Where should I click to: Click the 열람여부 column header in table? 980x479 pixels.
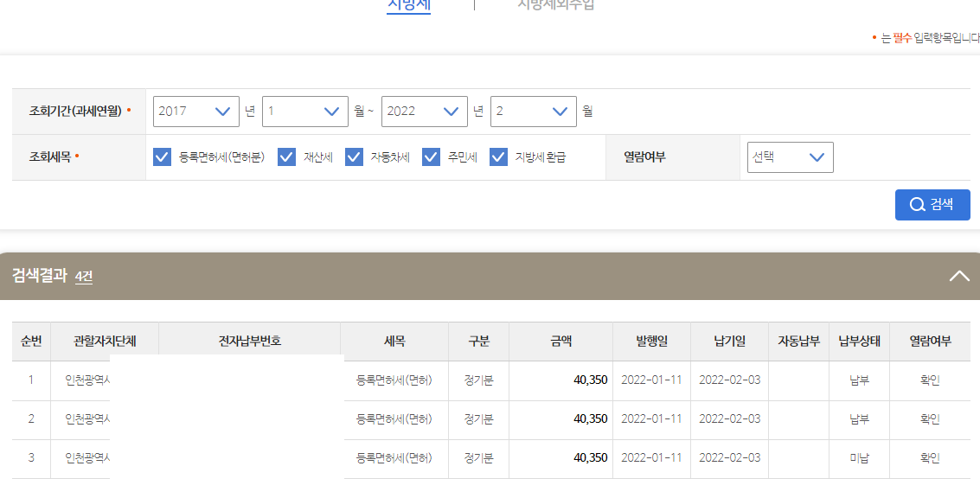click(930, 341)
